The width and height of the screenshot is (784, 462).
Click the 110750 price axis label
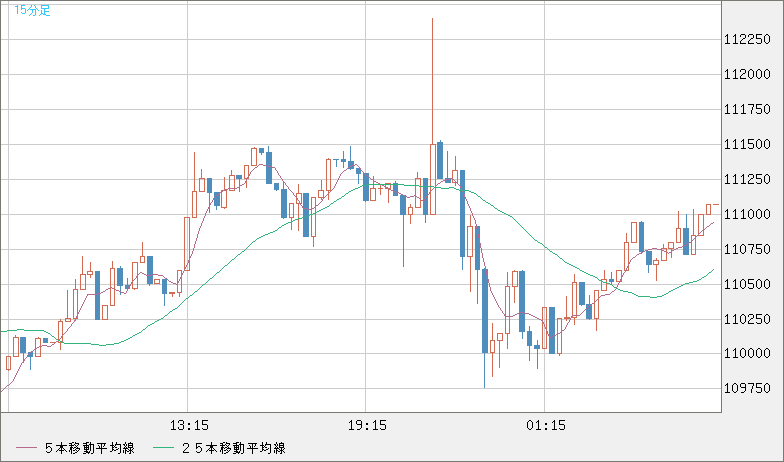tap(745, 249)
